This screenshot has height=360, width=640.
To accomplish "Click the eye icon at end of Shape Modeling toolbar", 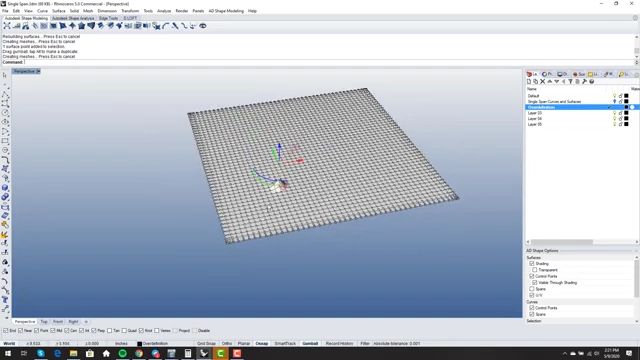I will (202, 26).
